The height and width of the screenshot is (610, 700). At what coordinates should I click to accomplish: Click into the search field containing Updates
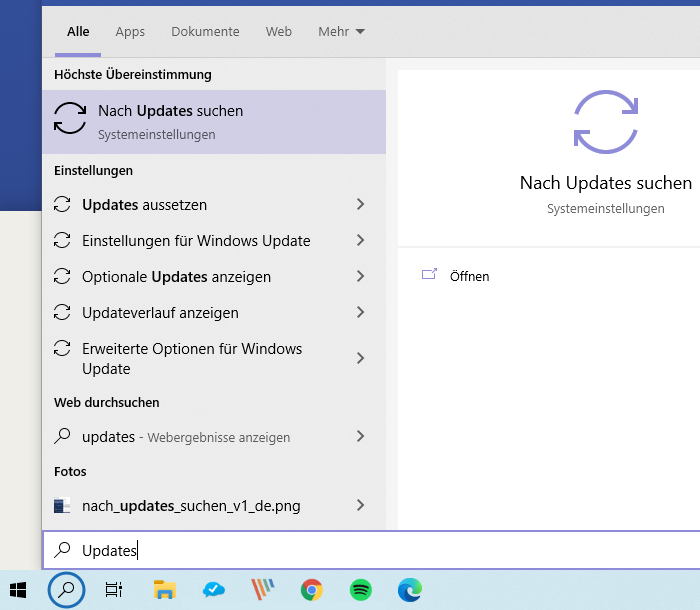click(x=371, y=550)
